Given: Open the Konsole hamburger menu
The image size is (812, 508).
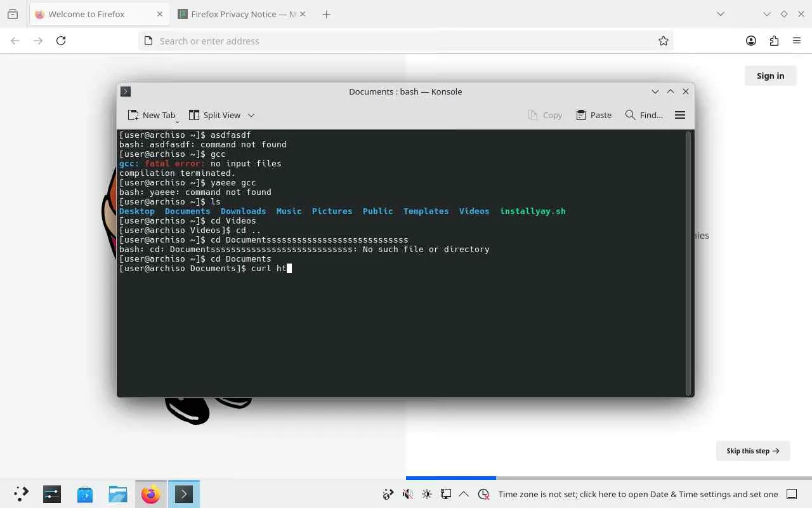Looking at the screenshot, I should point(680,115).
